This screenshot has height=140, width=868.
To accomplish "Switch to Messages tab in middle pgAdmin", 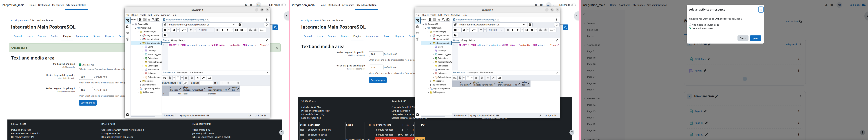I will click(x=472, y=73).
